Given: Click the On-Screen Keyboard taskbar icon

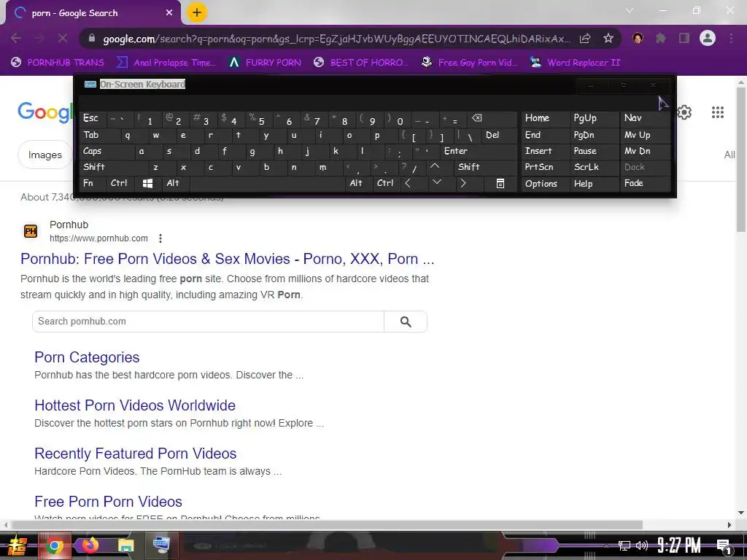Looking at the screenshot, I should pos(161,545).
